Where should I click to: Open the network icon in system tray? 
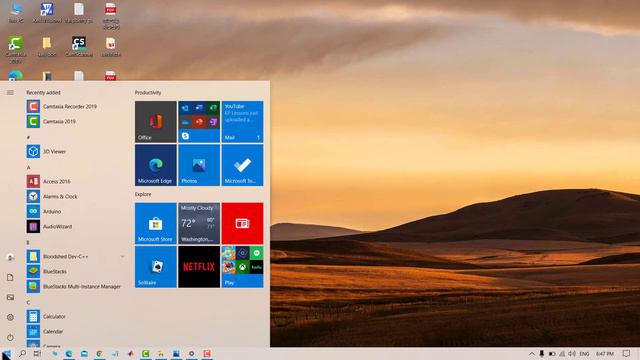coord(562,353)
